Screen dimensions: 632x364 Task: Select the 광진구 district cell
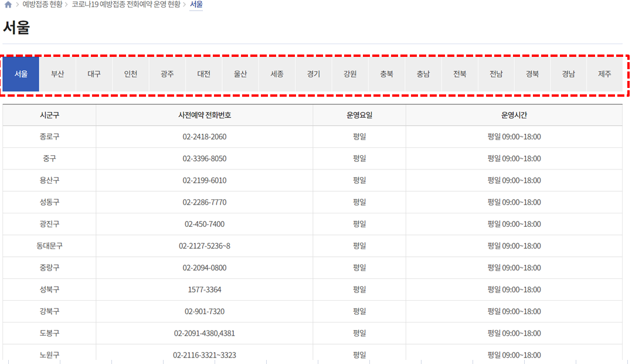point(50,224)
